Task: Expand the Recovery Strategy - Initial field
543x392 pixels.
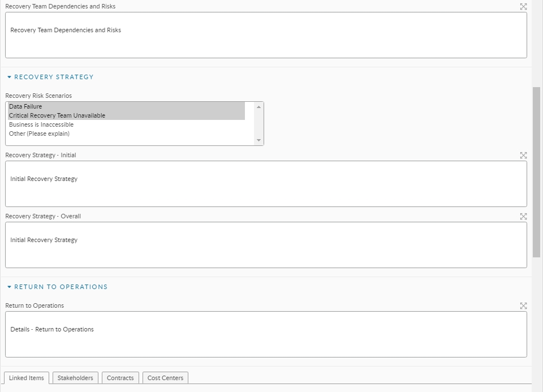Action: click(x=523, y=155)
